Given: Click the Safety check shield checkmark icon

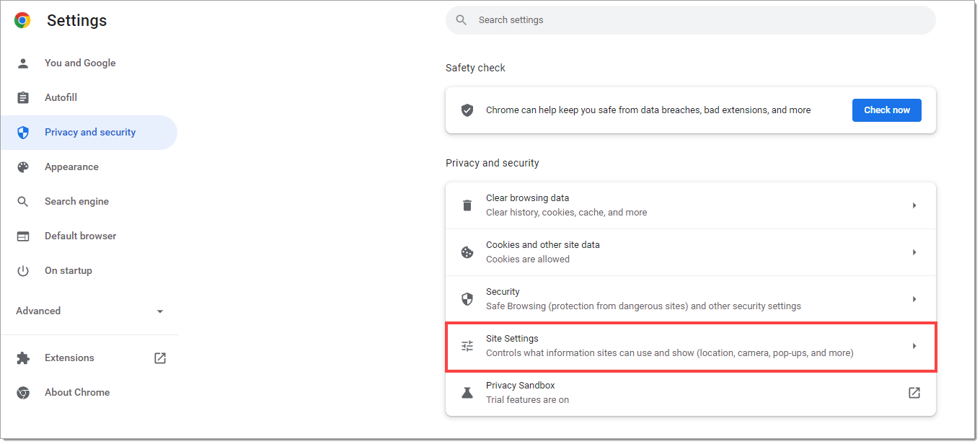Looking at the screenshot, I should pyautogui.click(x=467, y=110).
